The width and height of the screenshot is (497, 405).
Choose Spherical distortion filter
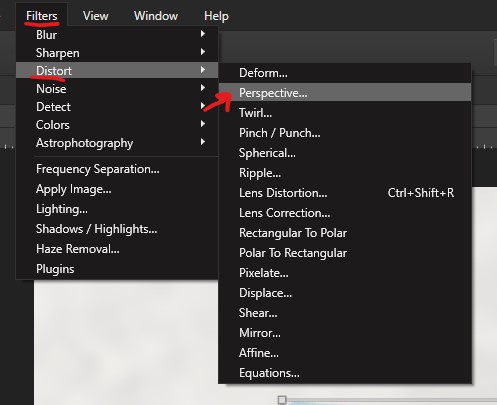(x=345, y=153)
